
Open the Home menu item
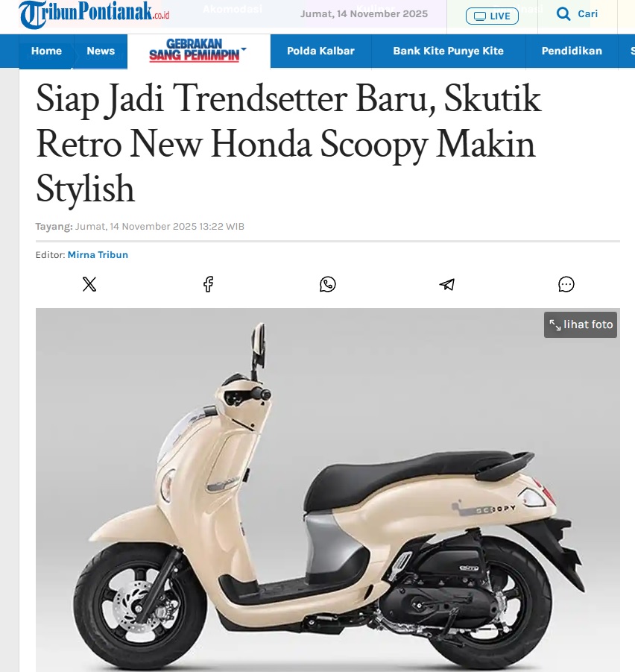point(46,51)
